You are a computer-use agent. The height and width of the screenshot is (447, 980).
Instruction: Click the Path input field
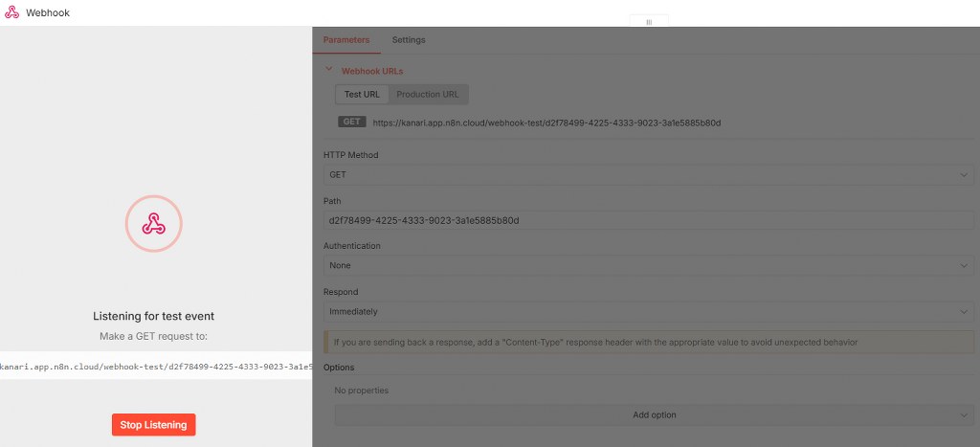pyautogui.click(x=648, y=221)
